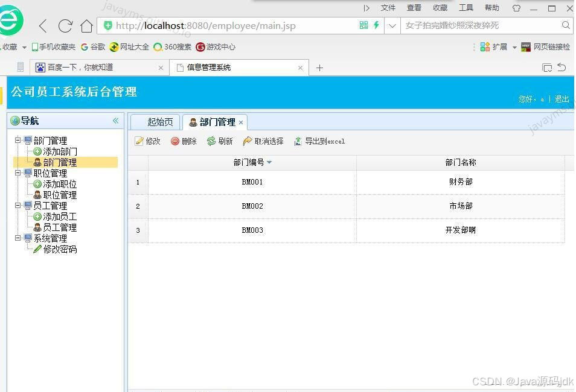The height and width of the screenshot is (392, 576).
Task: Reload the page with the refresh icon
Action: pyautogui.click(x=65, y=26)
